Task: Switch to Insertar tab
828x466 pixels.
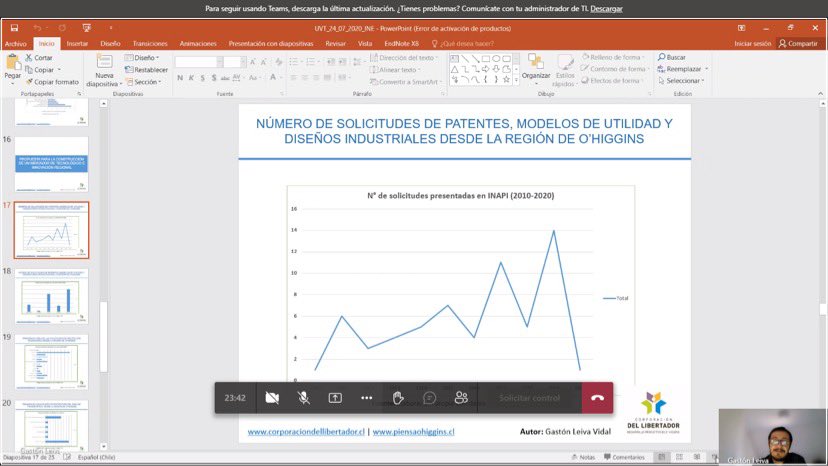Action: (77, 44)
